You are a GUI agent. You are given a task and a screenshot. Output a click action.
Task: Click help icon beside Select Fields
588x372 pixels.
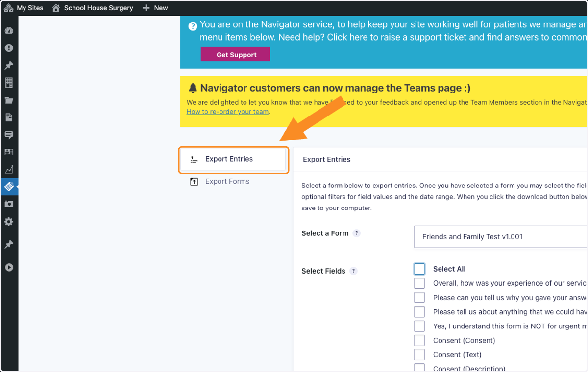coord(354,271)
